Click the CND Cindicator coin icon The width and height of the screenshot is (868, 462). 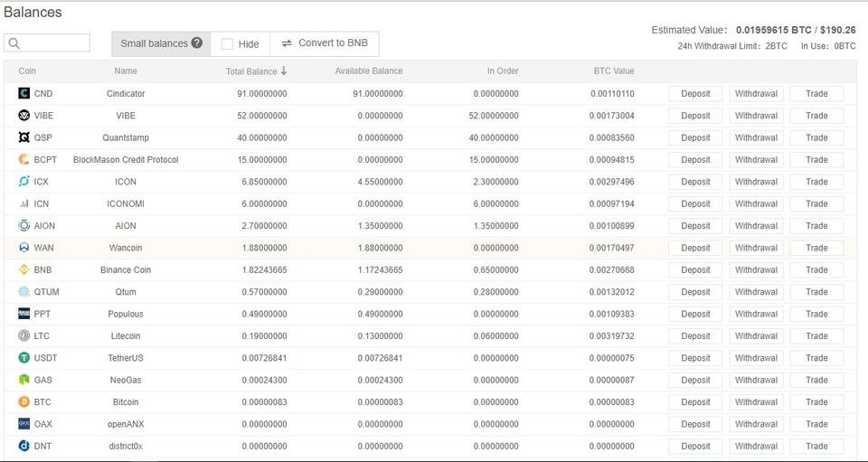tap(24, 93)
